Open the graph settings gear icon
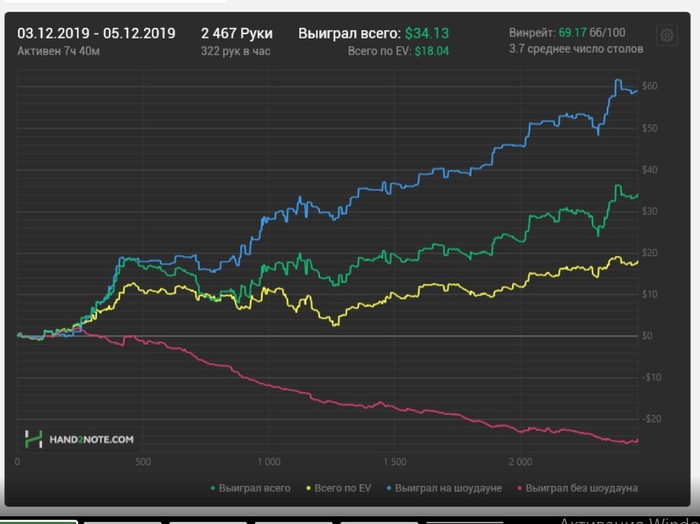The height and width of the screenshot is (524, 700). point(667,35)
